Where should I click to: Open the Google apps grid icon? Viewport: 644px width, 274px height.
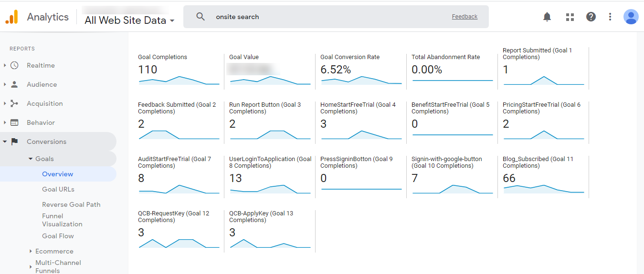570,17
